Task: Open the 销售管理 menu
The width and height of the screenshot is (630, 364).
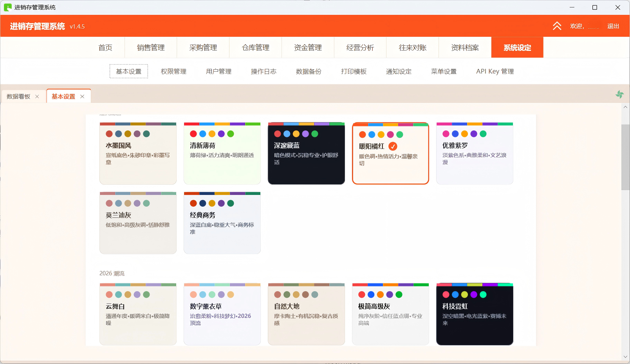Action: coord(151,47)
